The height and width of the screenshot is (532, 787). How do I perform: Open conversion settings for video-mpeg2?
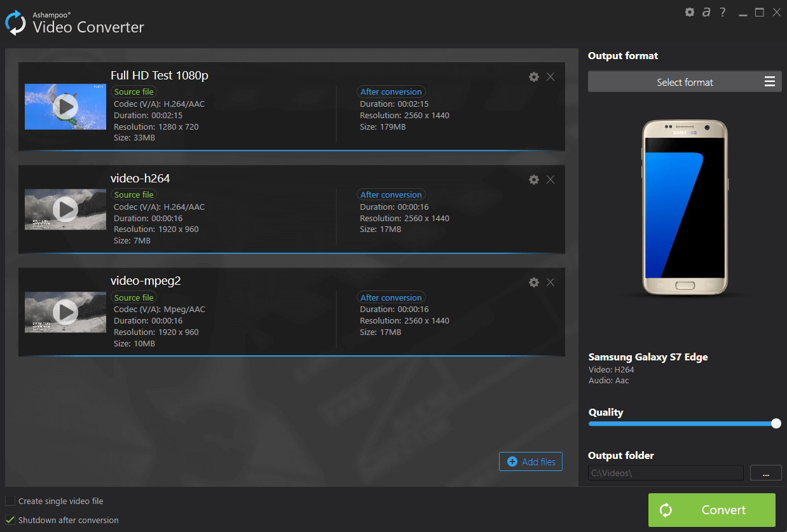(533, 282)
